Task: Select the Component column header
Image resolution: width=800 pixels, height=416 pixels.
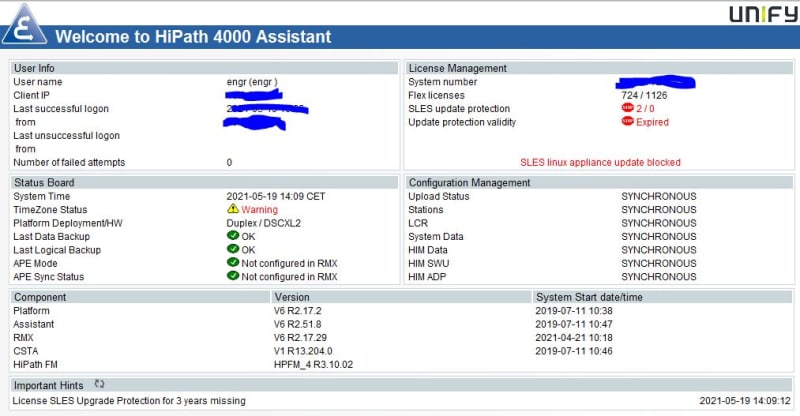Action: [140, 297]
